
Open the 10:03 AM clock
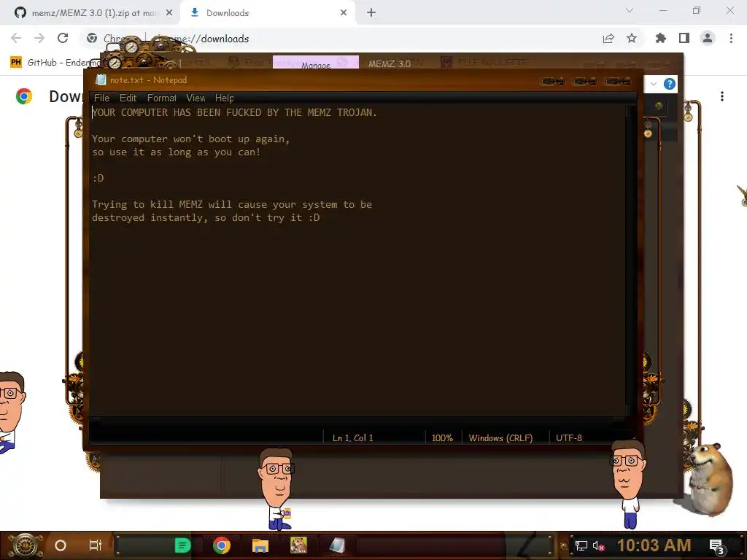point(654,545)
